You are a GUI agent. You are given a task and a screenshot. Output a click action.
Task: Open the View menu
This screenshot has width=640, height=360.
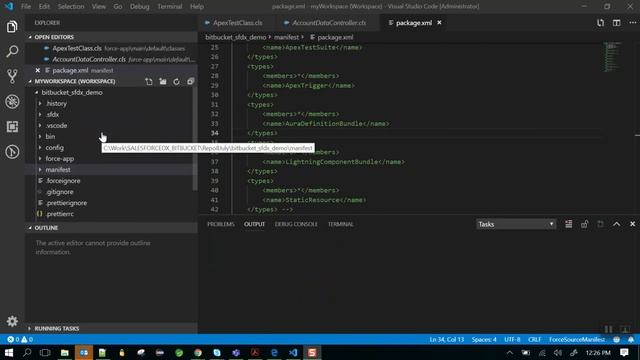tap(98, 7)
